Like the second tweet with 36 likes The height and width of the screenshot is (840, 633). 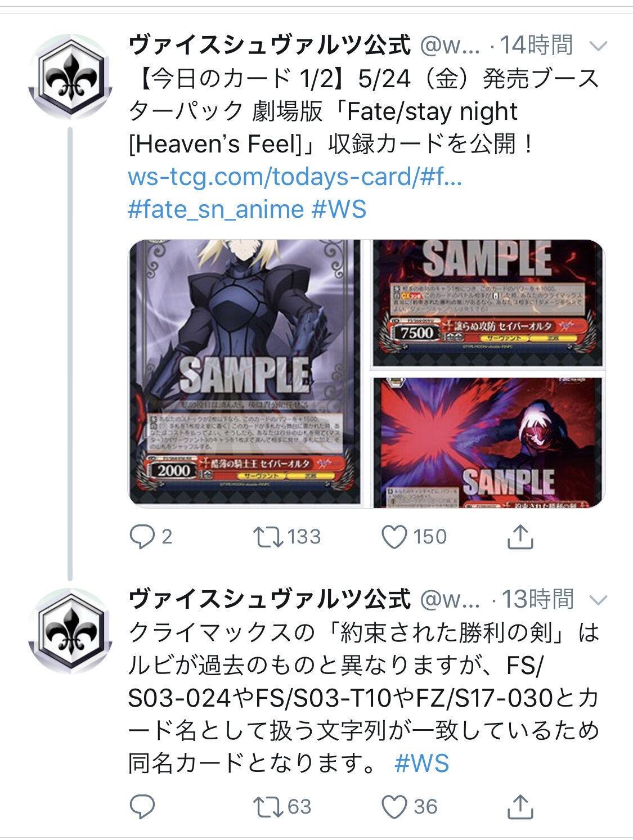click(x=394, y=807)
